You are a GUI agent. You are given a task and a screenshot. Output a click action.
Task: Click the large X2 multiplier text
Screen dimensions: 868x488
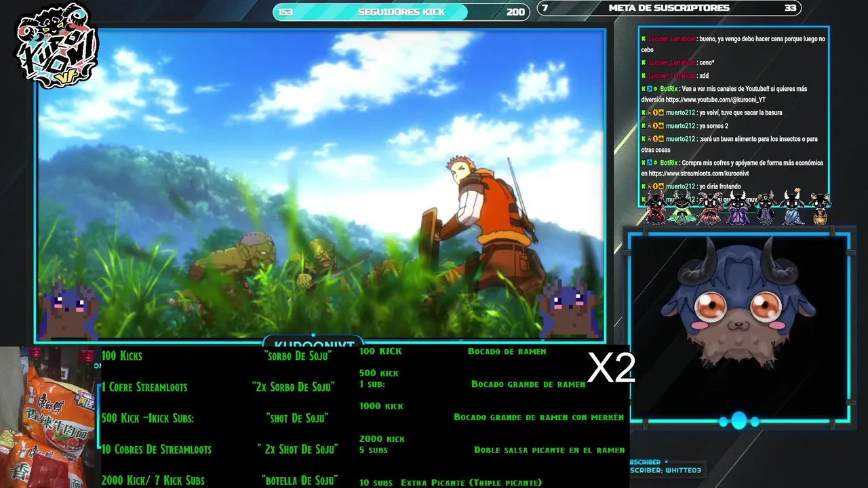611,368
